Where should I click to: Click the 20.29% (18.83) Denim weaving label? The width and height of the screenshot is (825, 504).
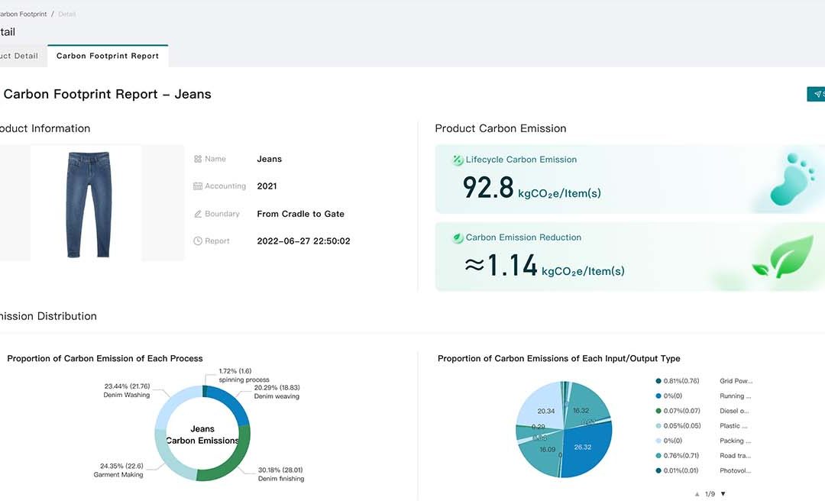[x=277, y=392]
